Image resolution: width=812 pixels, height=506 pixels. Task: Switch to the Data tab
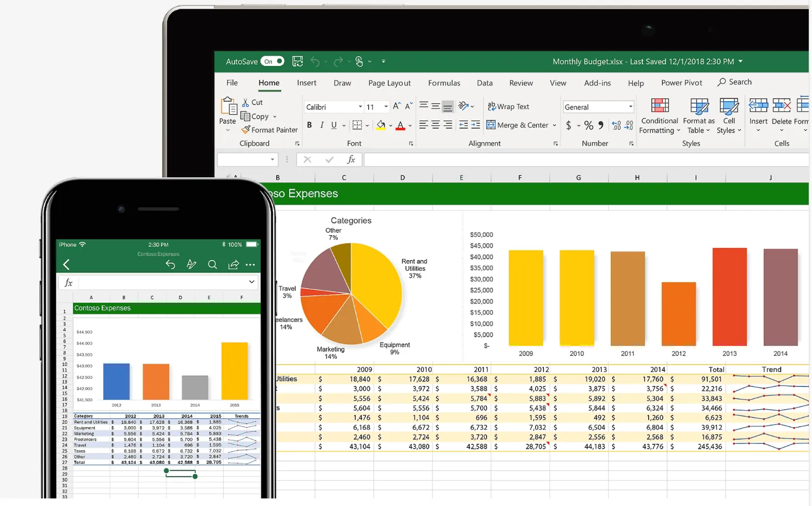pos(484,83)
